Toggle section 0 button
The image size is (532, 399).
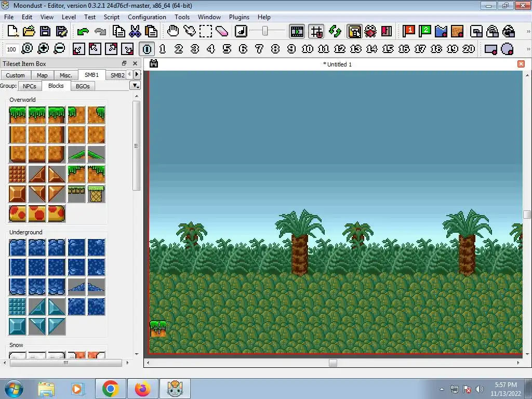pos(147,49)
